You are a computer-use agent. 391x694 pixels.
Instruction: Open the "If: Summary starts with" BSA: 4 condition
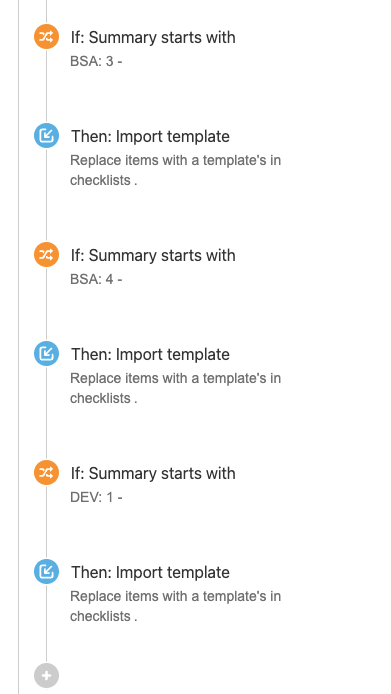[x=153, y=255]
